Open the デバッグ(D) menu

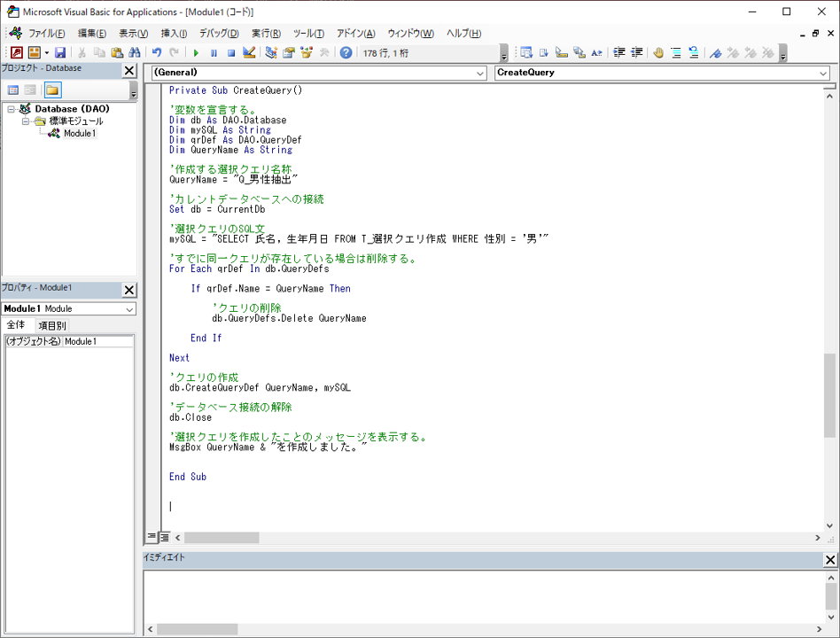pyautogui.click(x=219, y=34)
